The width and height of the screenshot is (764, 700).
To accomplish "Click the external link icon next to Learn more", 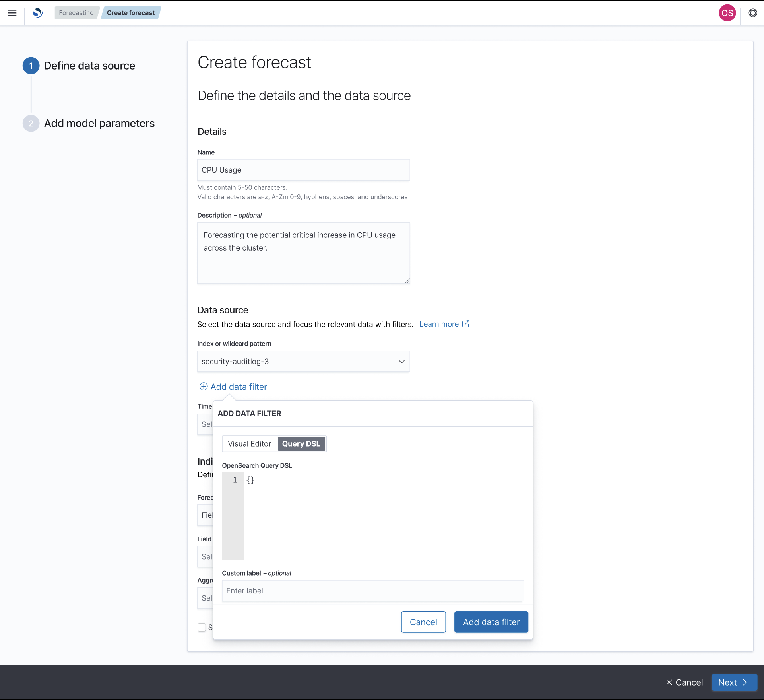I will pos(466,324).
